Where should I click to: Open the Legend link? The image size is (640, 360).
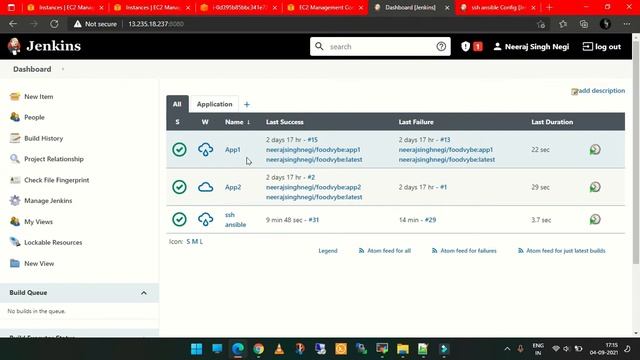328,251
